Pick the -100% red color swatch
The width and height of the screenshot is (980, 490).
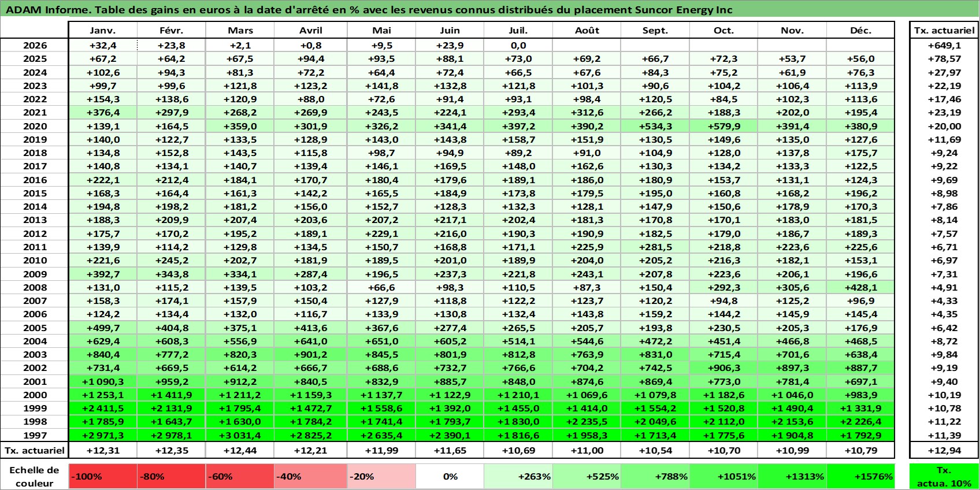coord(103,477)
